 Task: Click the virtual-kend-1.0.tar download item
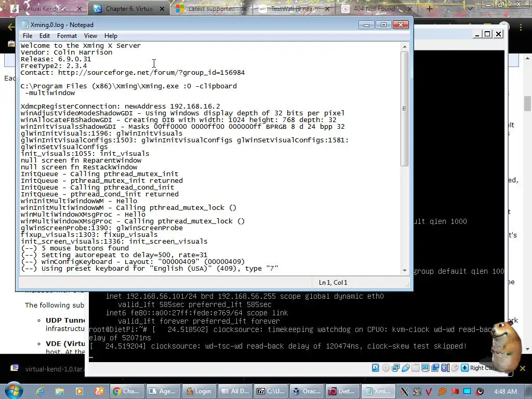click(47, 368)
